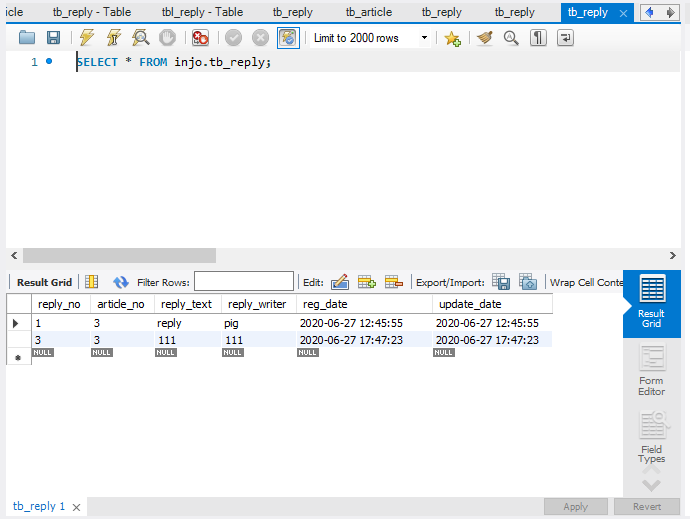Expand more side panels chevron
The width and height of the screenshot is (690, 519).
651,485
